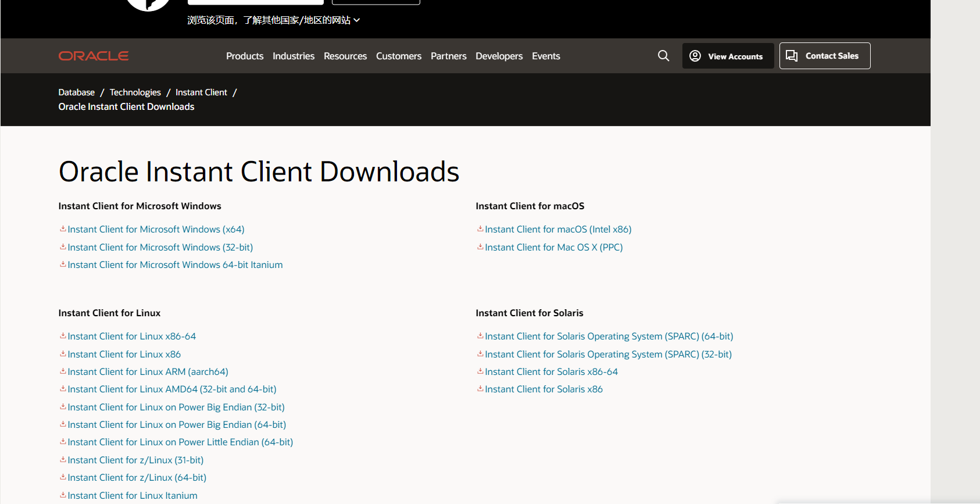Viewport: 980px width, 504px height.
Task: Click download icon beside Linux ARM (aarch64)
Action: (63, 371)
